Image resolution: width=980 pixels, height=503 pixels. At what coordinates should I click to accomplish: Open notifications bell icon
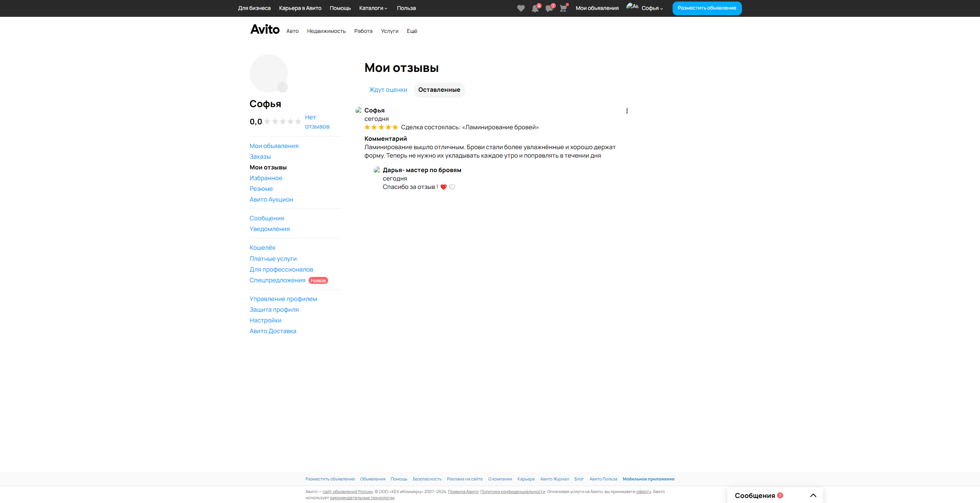(535, 8)
